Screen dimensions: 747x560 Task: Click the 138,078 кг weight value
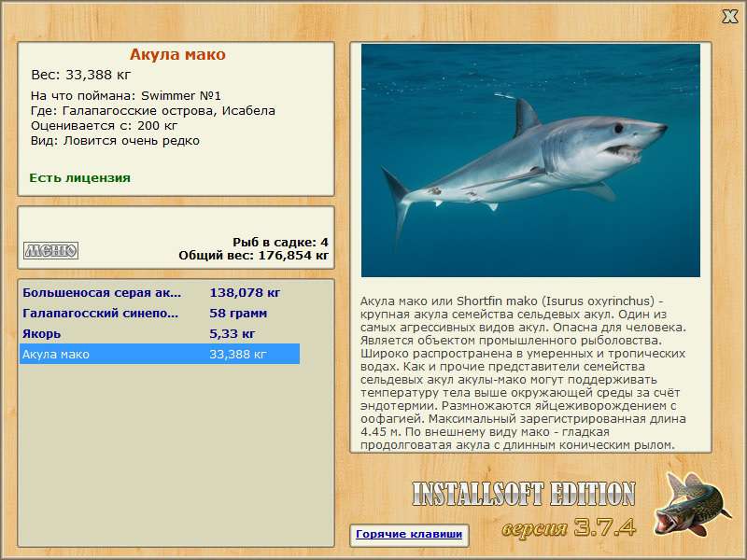coord(245,292)
